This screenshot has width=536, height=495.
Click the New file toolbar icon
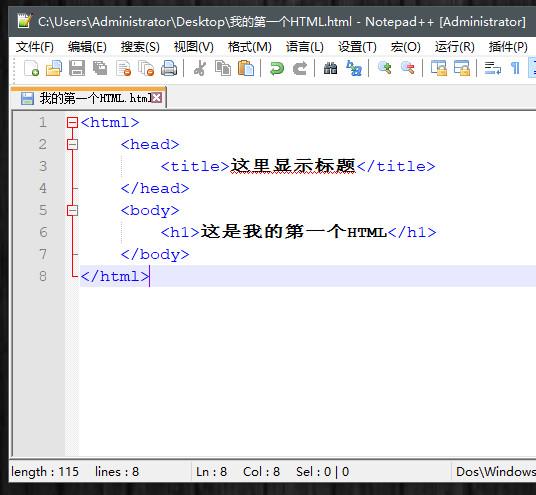(x=31, y=68)
